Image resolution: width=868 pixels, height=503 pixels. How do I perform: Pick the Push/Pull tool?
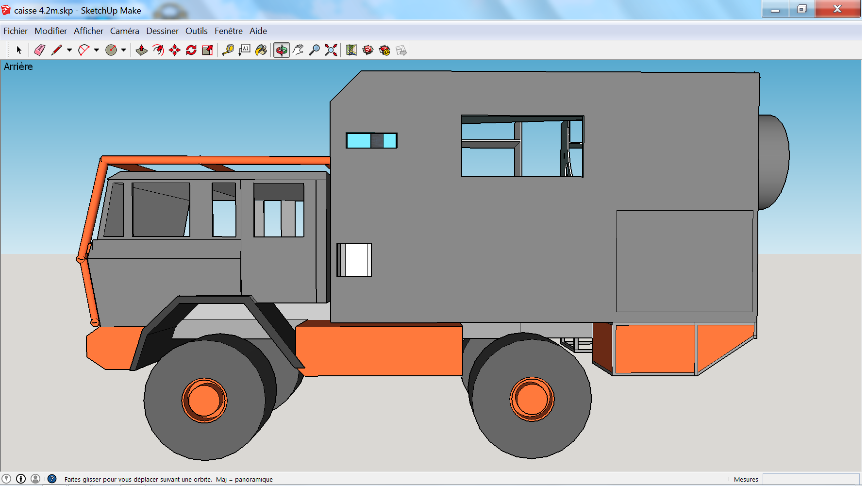[141, 50]
